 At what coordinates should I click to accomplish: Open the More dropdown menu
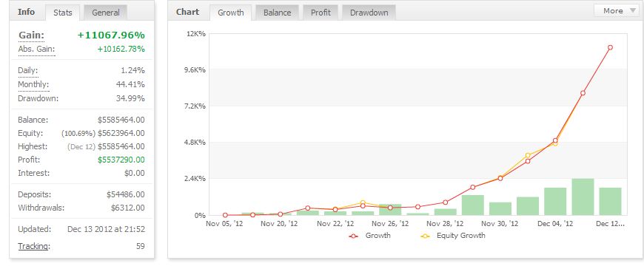[617, 11]
